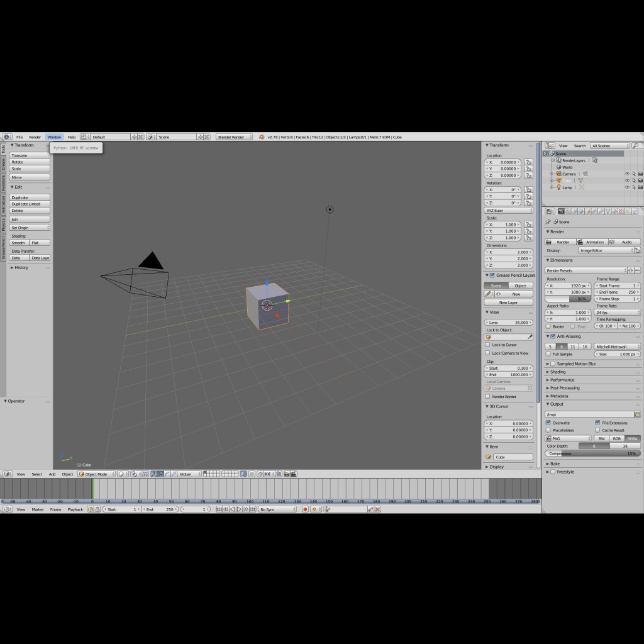
Task: Open the Modifiers properties tab (wrench icon)
Action: tap(601, 211)
